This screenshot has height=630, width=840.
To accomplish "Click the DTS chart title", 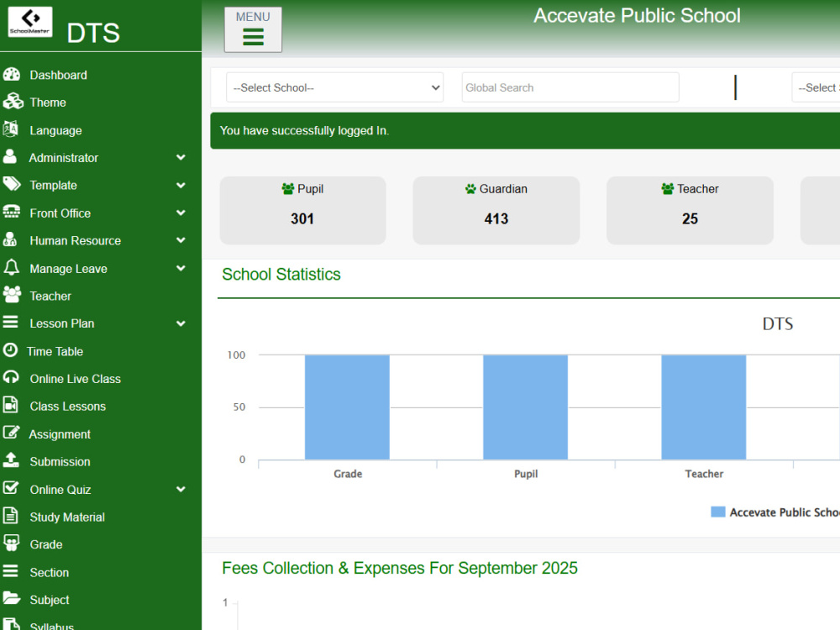I will point(777,323).
